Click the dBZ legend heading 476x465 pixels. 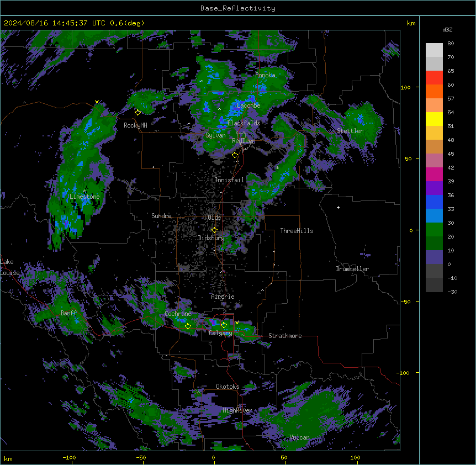(x=447, y=29)
